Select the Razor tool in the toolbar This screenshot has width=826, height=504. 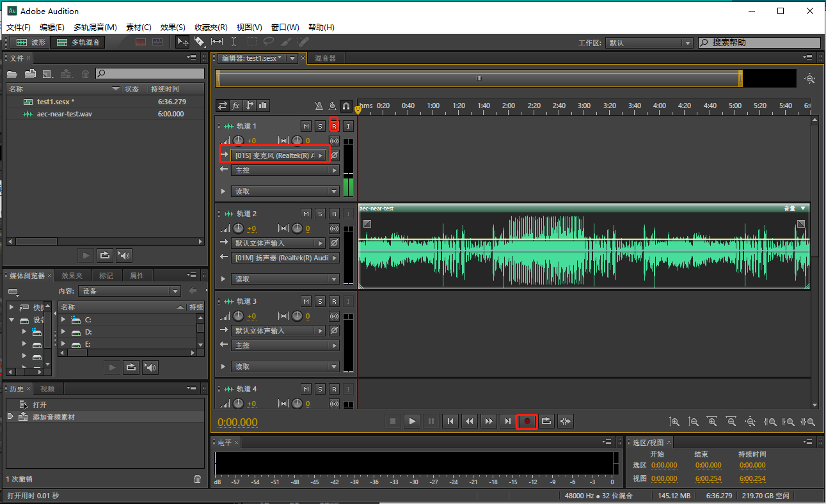click(200, 42)
